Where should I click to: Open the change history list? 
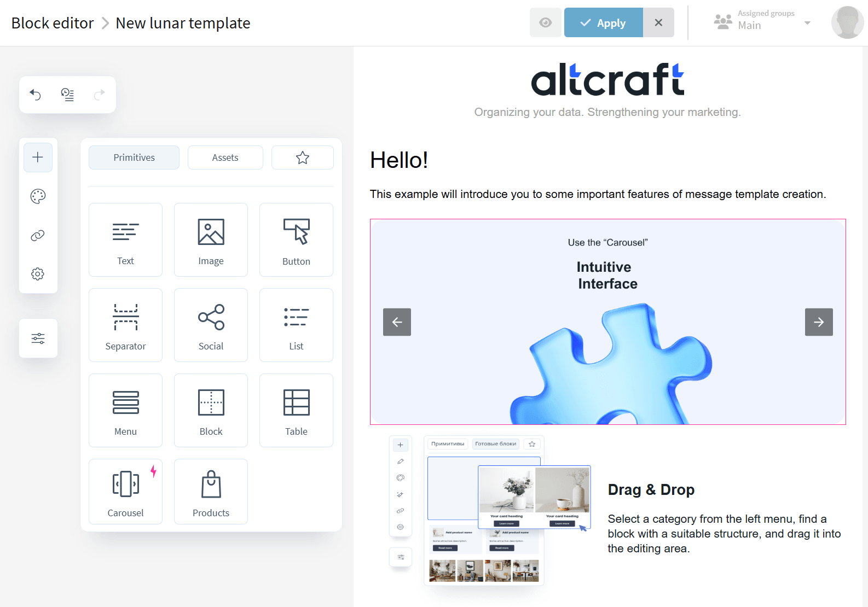67,95
